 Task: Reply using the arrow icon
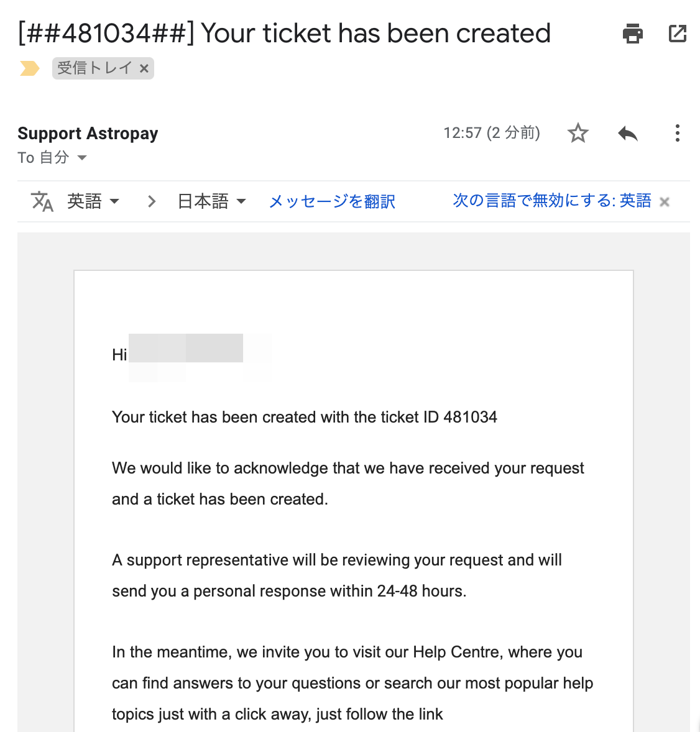pyautogui.click(x=628, y=134)
